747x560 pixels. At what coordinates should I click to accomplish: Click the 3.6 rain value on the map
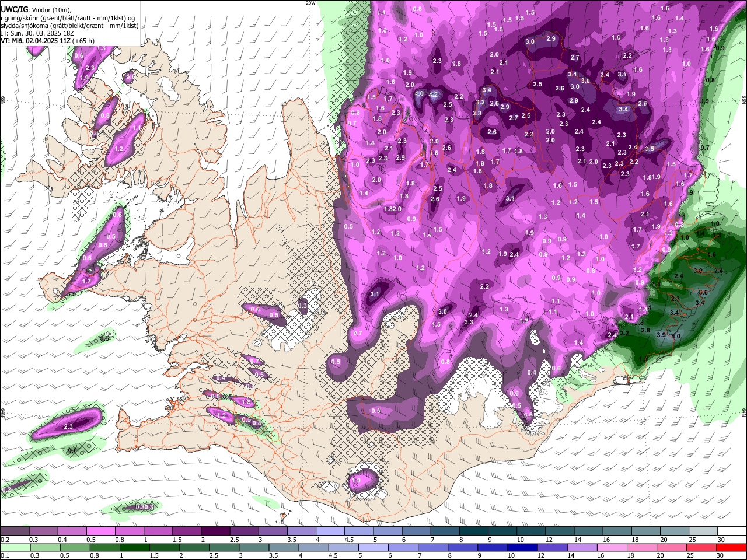703,293
